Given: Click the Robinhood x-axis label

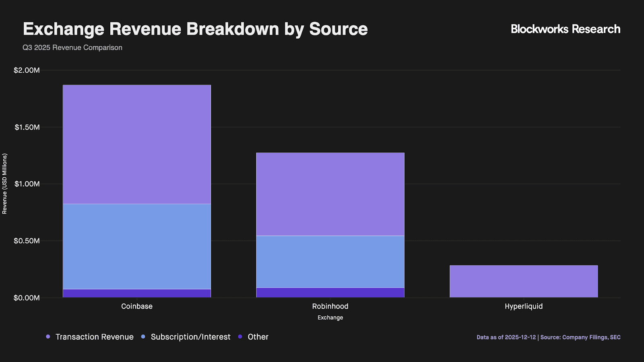Looking at the screenshot, I should (x=330, y=306).
